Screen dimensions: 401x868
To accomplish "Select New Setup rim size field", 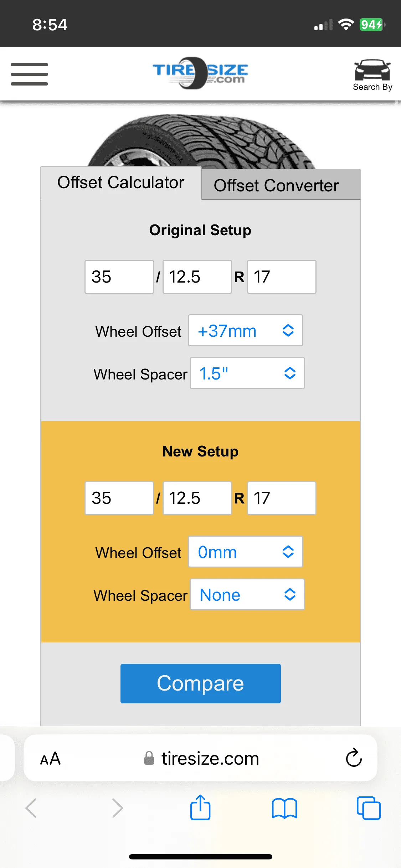I will (x=282, y=498).
